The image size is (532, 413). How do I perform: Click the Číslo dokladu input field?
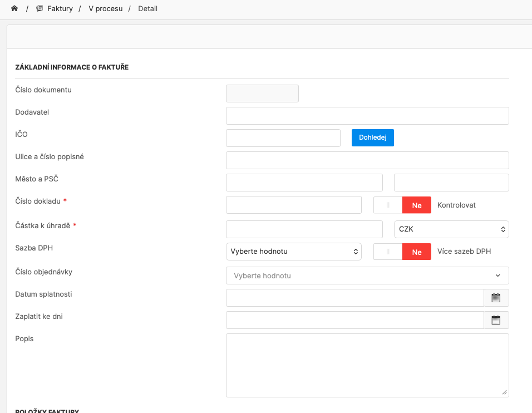(x=293, y=205)
